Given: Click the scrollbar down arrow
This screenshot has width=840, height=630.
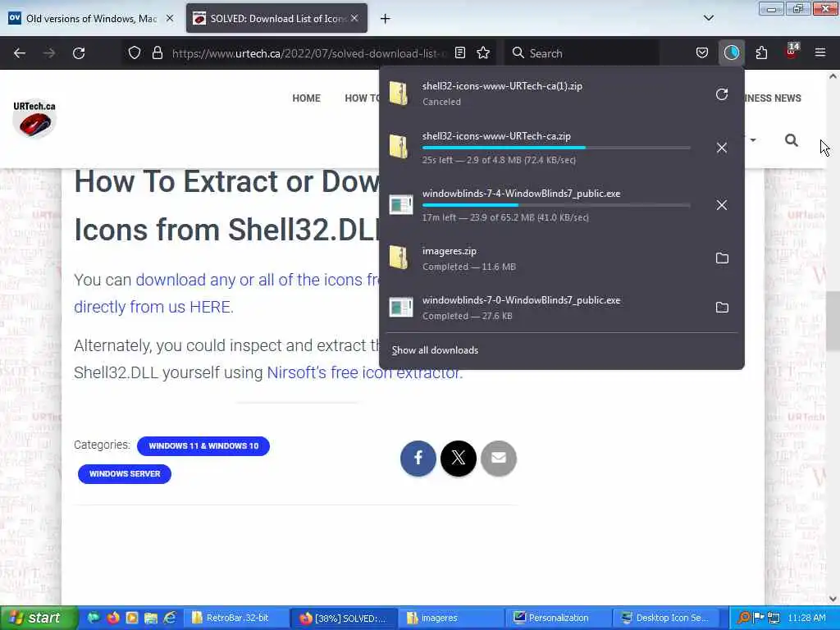Looking at the screenshot, I should coord(833,598).
